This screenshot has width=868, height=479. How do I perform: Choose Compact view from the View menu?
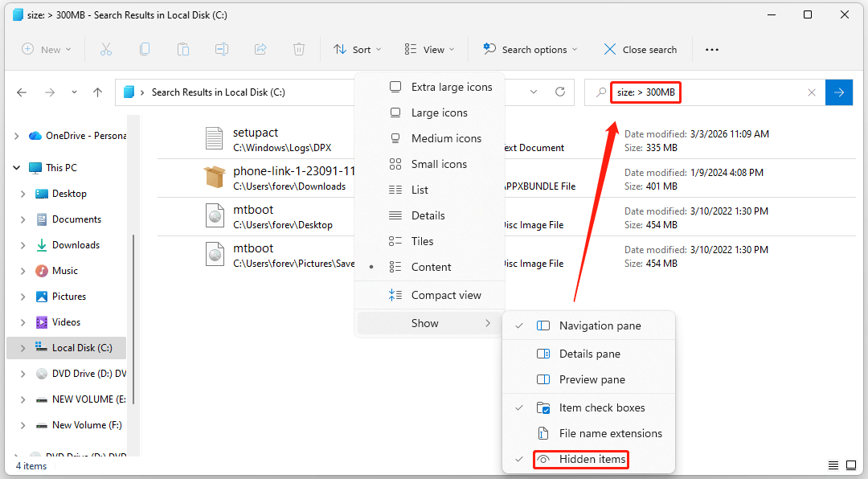[446, 295]
